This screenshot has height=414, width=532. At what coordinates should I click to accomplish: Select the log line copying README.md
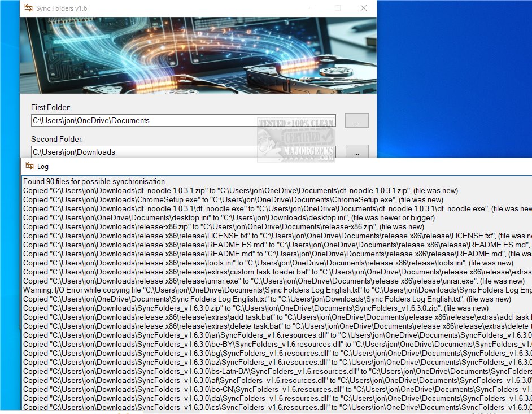[277, 254]
